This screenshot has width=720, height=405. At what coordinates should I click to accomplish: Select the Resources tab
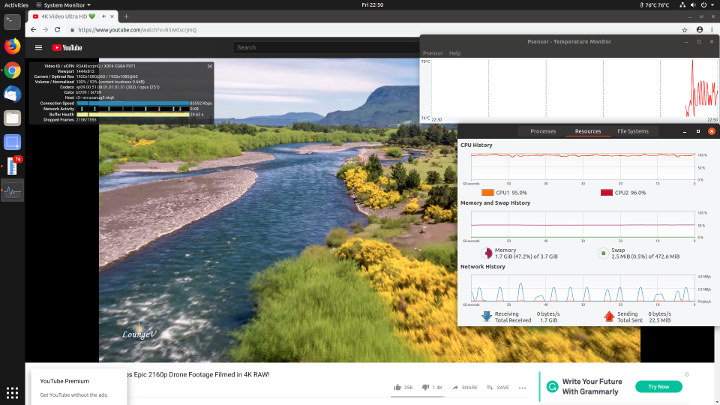point(588,131)
